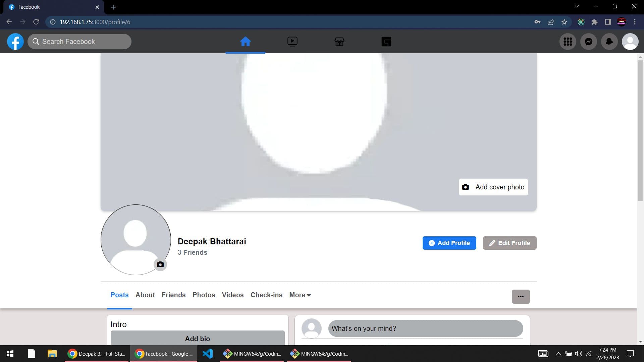Viewport: 644px width, 362px height.
Task: Open the battery status tray icon
Action: coord(568,354)
